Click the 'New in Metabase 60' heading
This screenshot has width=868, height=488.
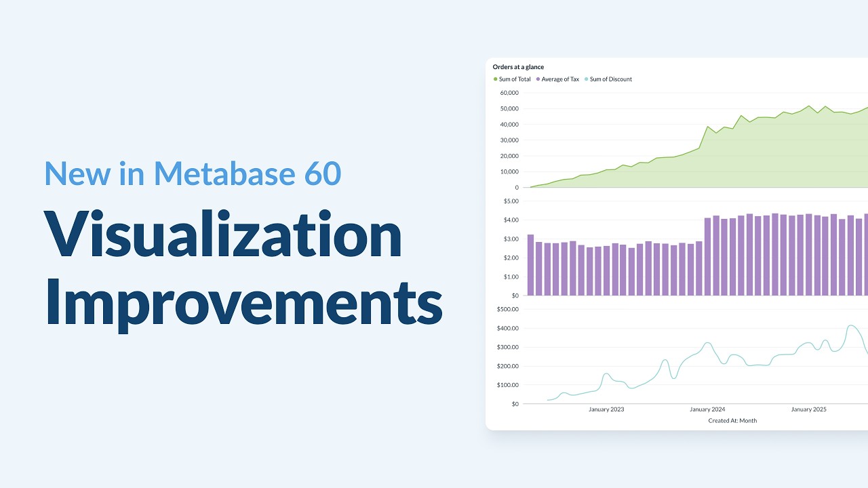[x=193, y=173]
